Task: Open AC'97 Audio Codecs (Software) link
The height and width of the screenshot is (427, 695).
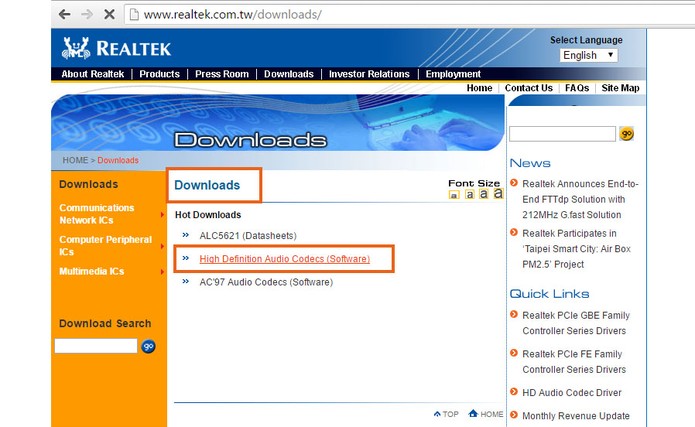Action: (266, 282)
